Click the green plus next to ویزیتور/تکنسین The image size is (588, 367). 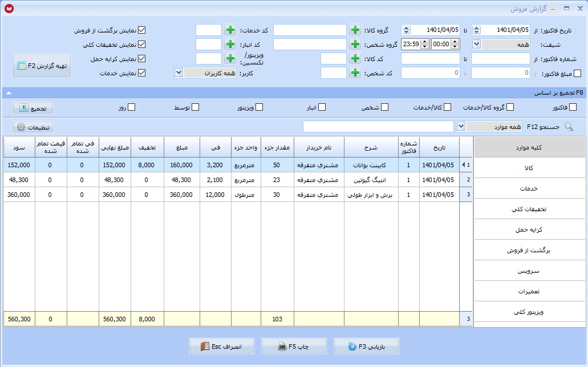[230, 59]
